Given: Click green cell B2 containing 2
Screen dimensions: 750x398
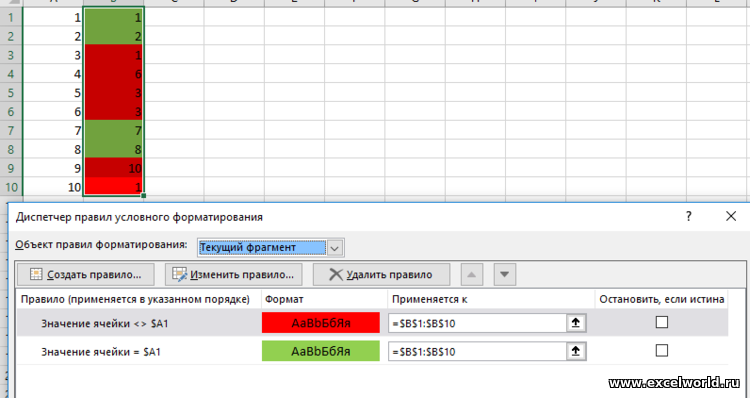Looking at the screenshot, I should (113, 36).
